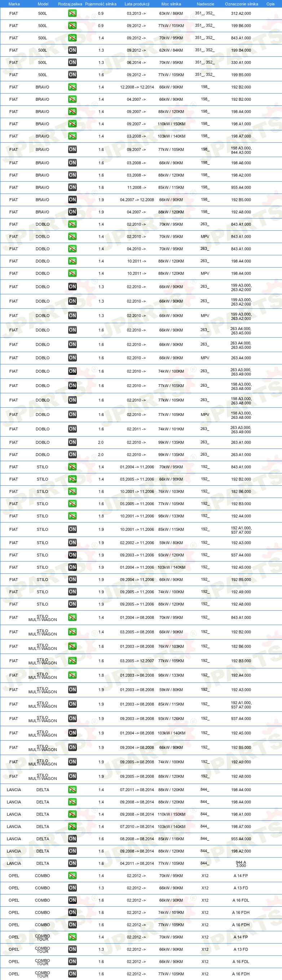This screenshot has height=980, width=282.
Task: Select the green fuel icon in 500L 843 A1.000 row
Action: pyautogui.click(x=72, y=38)
